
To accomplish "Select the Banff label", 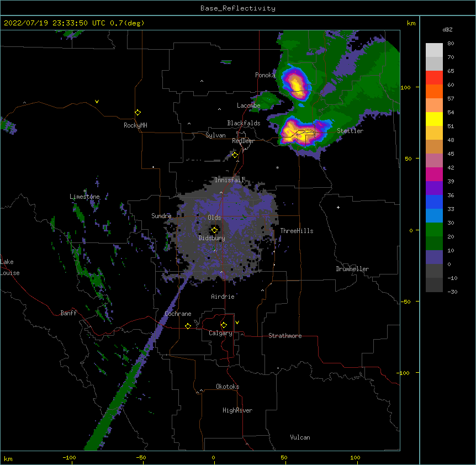I will click(x=68, y=313).
